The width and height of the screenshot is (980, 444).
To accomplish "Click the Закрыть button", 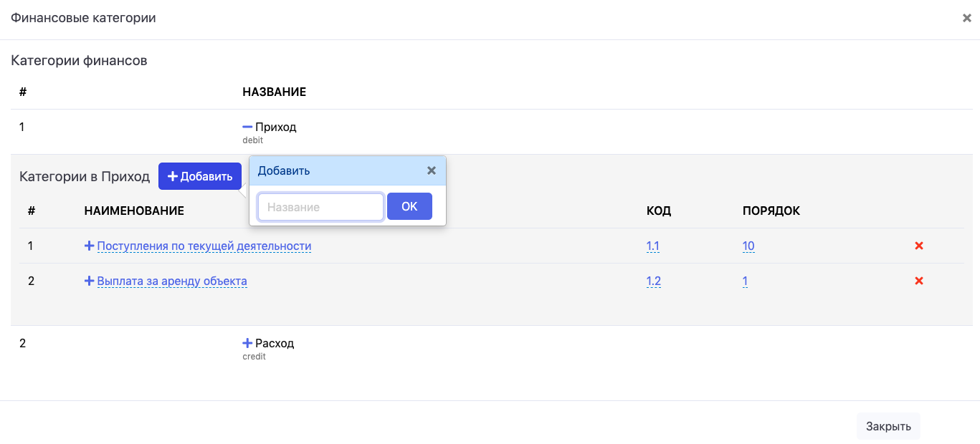I will pos(888,426).
